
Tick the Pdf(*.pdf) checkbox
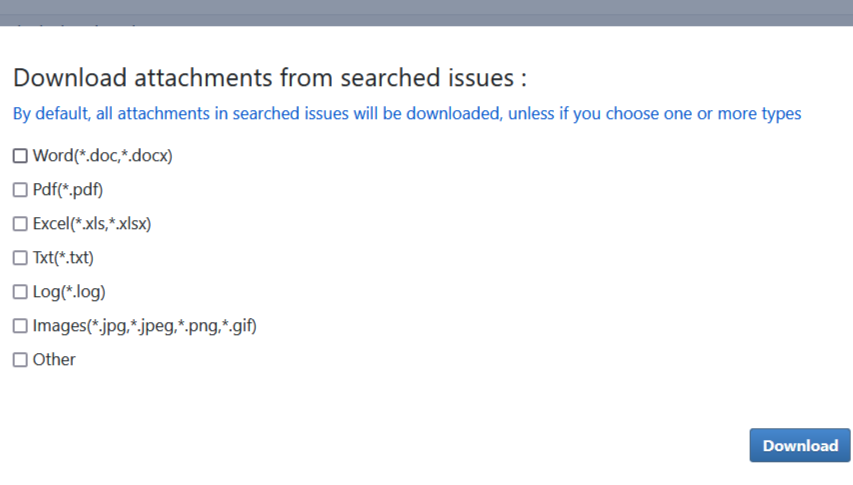(20, 190)
